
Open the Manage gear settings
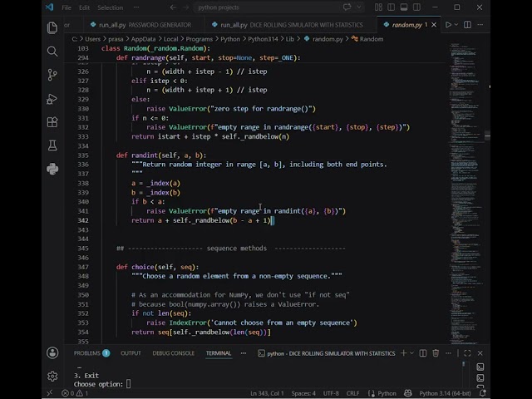point(52,376)
